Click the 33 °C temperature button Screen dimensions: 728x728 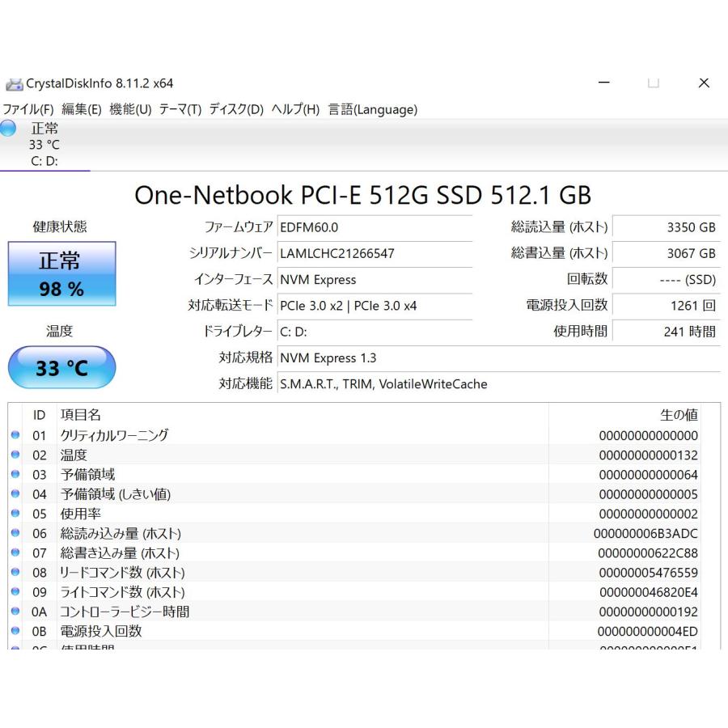[61, 367]
